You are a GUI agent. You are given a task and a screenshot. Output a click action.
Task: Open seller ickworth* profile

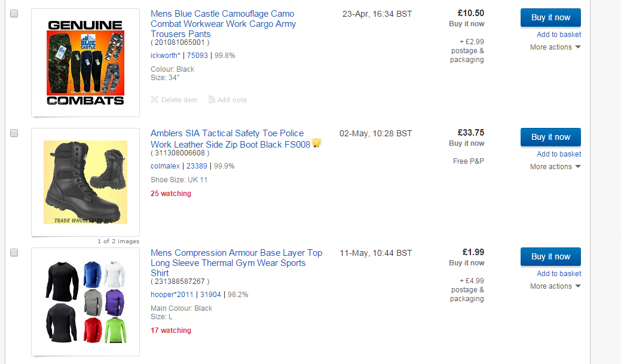165,56
